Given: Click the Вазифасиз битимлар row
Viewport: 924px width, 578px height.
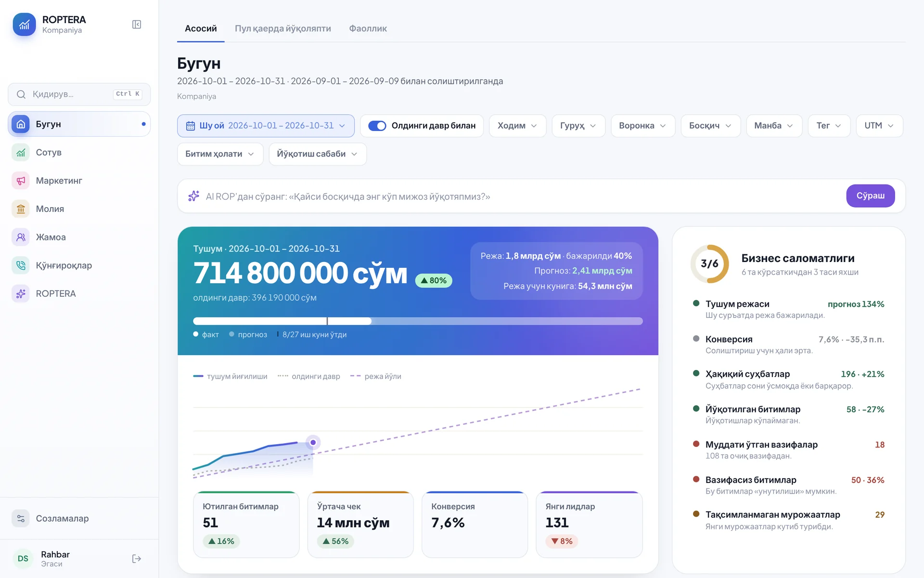Looking at the screenshot, I should [x=788, y=485].
